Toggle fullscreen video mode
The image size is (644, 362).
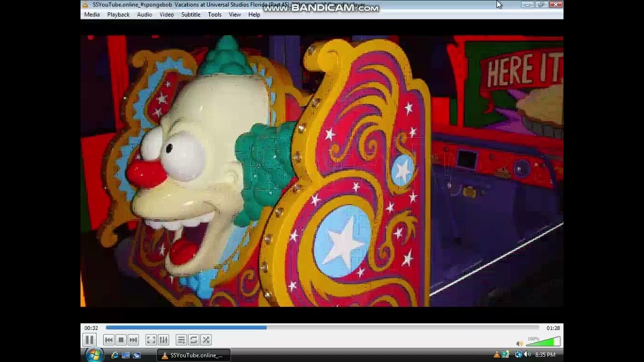pos(151,340)
